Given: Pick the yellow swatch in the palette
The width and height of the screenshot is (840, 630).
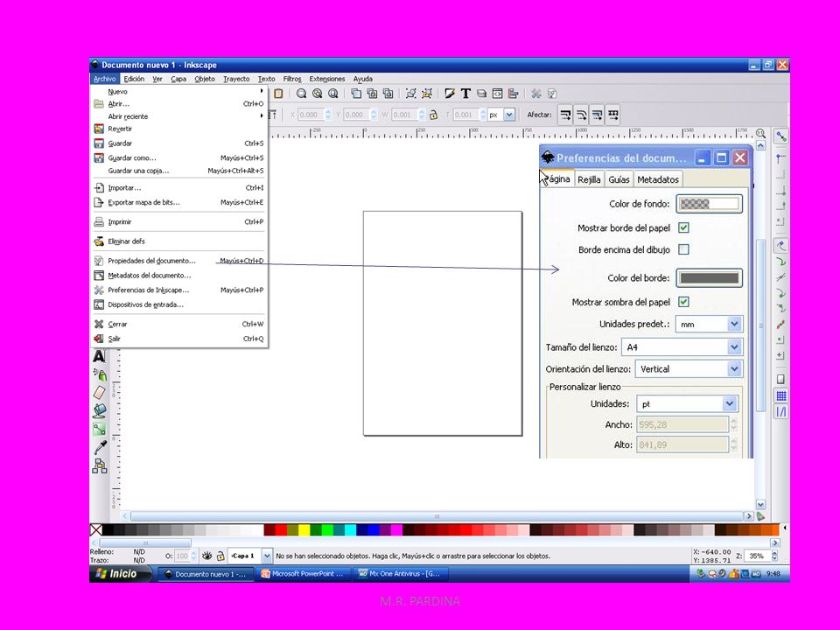Looking at the screenshot, I should pyautogui.click(x=304, y=530).
